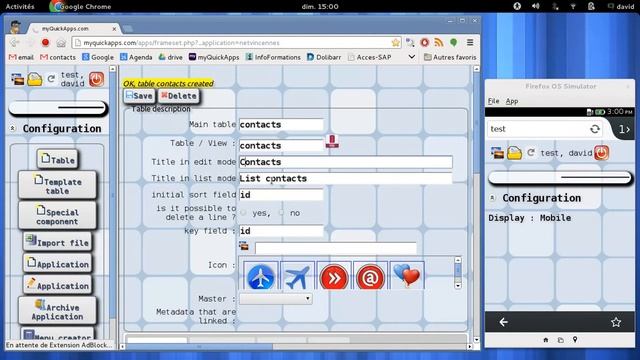
Task: Click the refresh arrow icon in Chrome sidebar
Action: 51,79
